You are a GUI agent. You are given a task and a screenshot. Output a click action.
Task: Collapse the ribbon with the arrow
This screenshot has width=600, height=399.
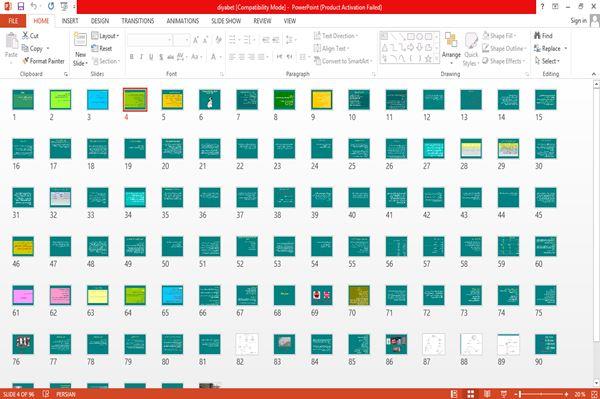[x=594, y=74]
